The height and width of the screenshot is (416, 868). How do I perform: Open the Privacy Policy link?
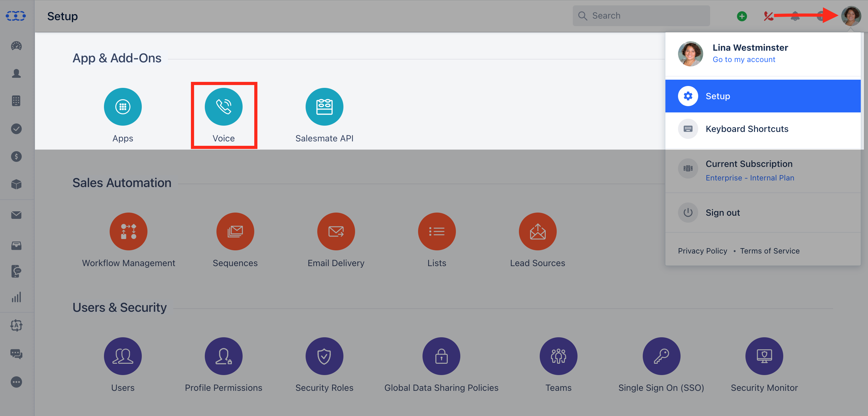[702, 251]
